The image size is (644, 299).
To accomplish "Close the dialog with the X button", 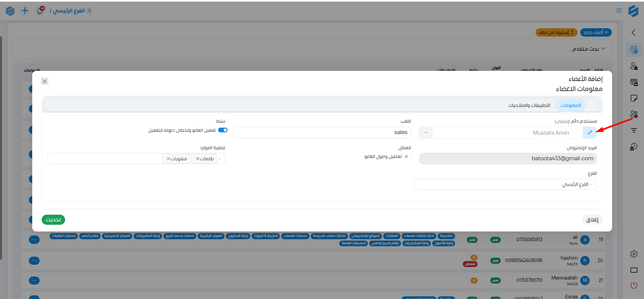I will click(x=45, y=81).
